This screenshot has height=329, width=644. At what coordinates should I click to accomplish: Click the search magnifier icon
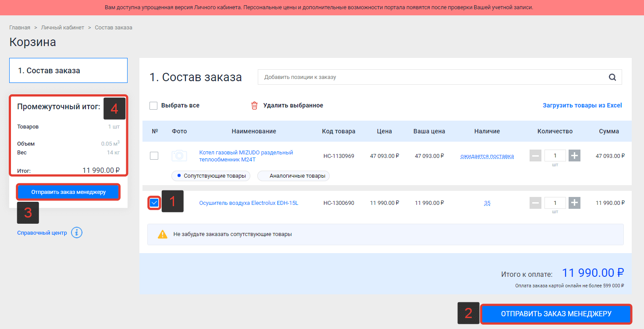612,77
